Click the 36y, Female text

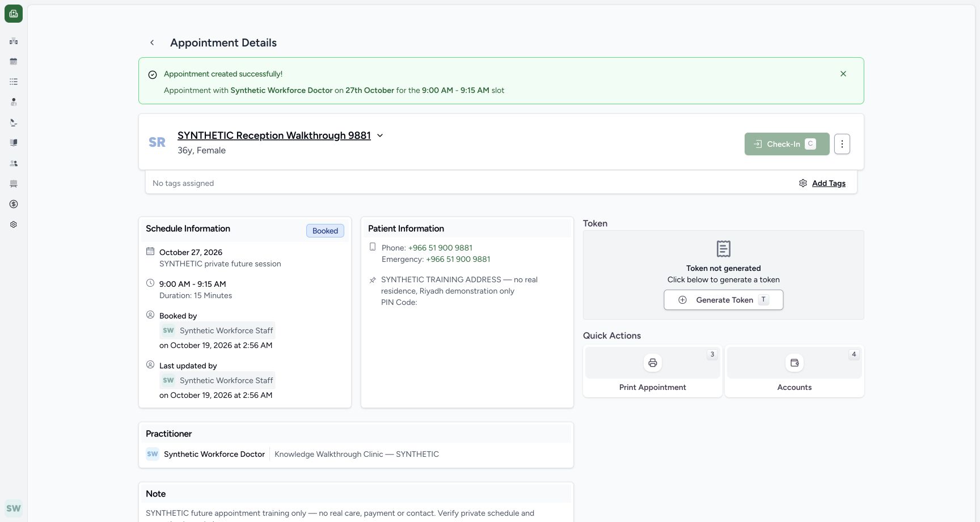click(x=201, y=150)
